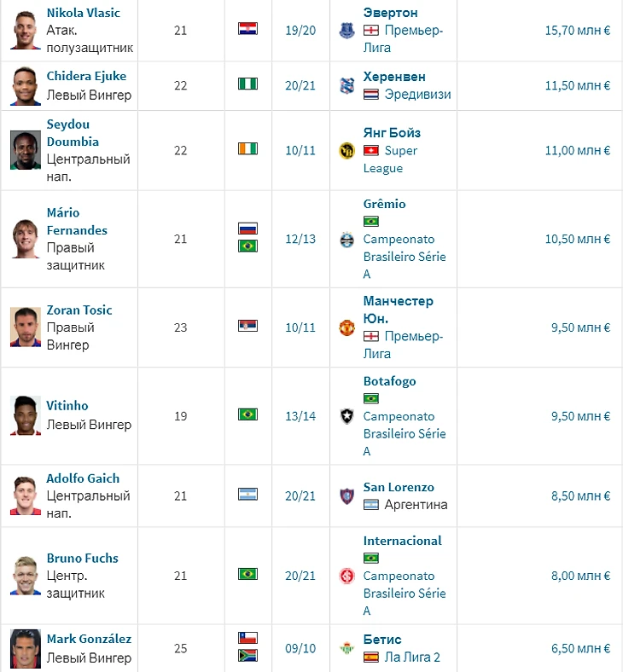Click the Everton club crest icon
623x672 pixels.
346,30
